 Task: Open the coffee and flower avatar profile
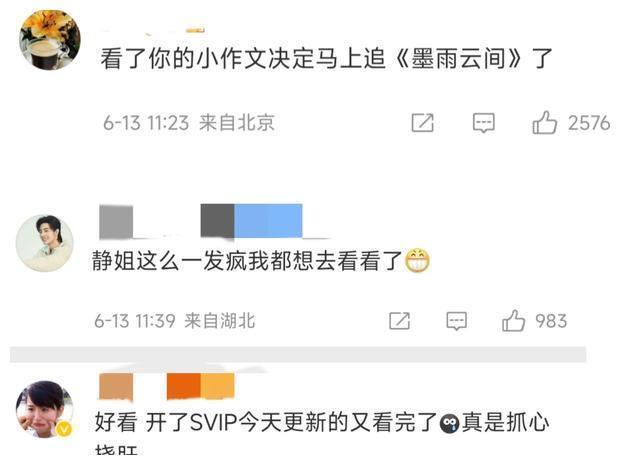(x=50, y=40)
